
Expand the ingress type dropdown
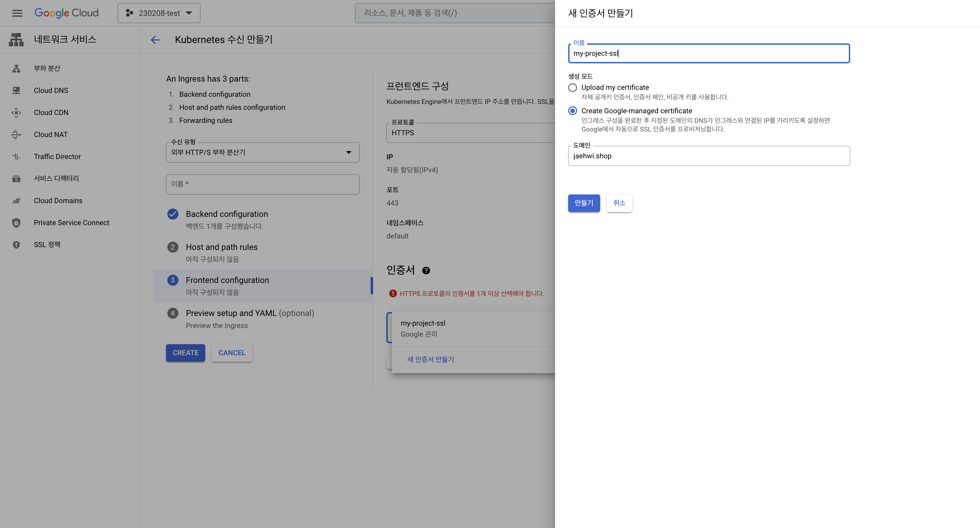(x=262, y=152)
